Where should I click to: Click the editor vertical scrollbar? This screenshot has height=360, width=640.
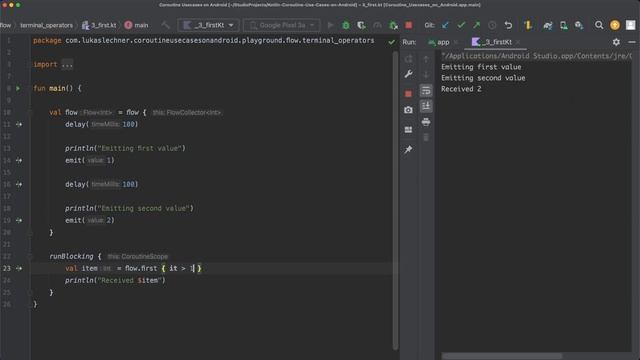coord(395,200)
